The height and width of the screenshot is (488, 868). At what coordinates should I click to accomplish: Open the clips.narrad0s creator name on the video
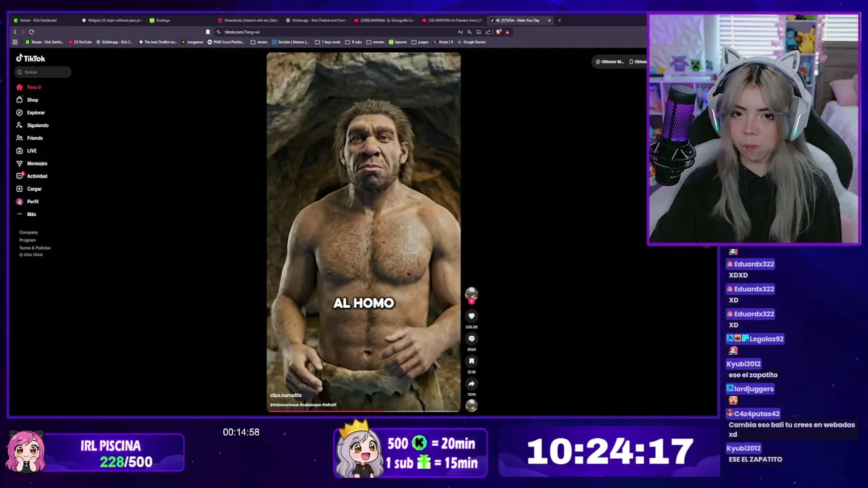click(x=285, y=395)
